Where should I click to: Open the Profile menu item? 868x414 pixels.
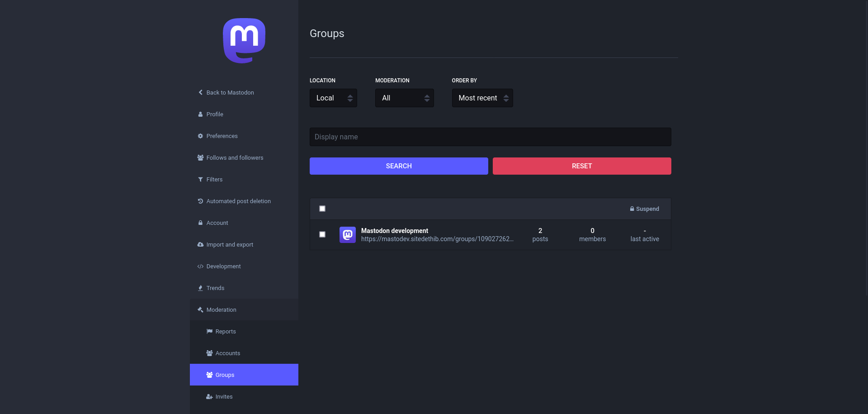click(244, 114)
